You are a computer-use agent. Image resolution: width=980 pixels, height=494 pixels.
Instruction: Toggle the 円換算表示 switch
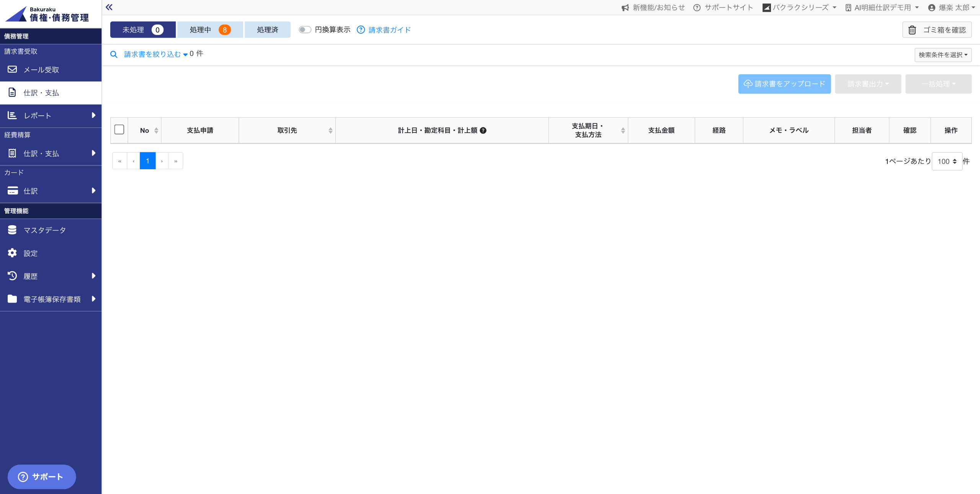coord(305,30)
